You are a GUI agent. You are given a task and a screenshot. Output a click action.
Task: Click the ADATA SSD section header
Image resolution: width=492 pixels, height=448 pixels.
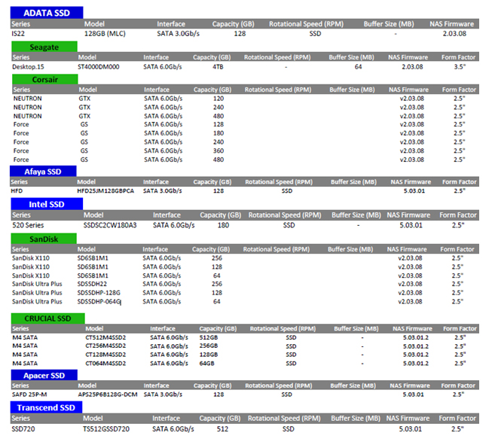tap(47, 13)
